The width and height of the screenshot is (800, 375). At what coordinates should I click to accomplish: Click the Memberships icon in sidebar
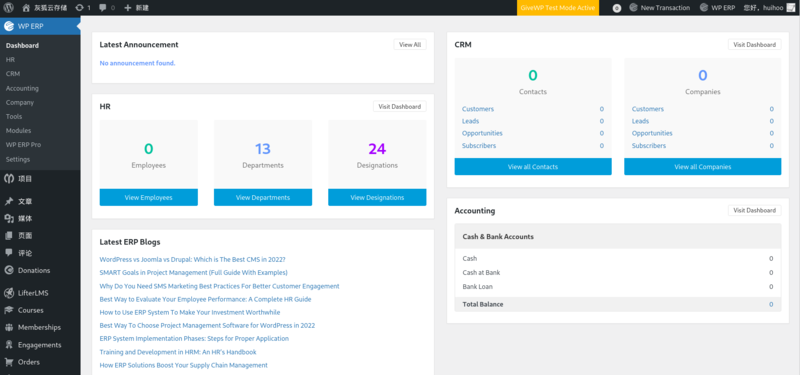(x=9, y=328)
